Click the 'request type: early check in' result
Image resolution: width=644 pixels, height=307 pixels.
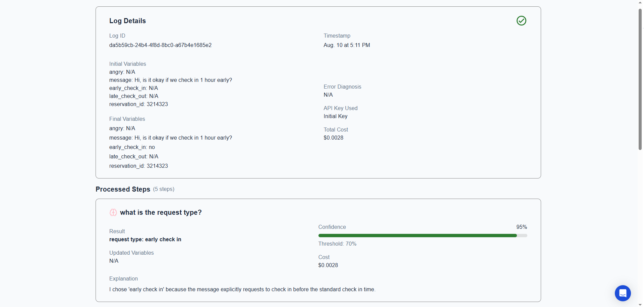[145, 239]
